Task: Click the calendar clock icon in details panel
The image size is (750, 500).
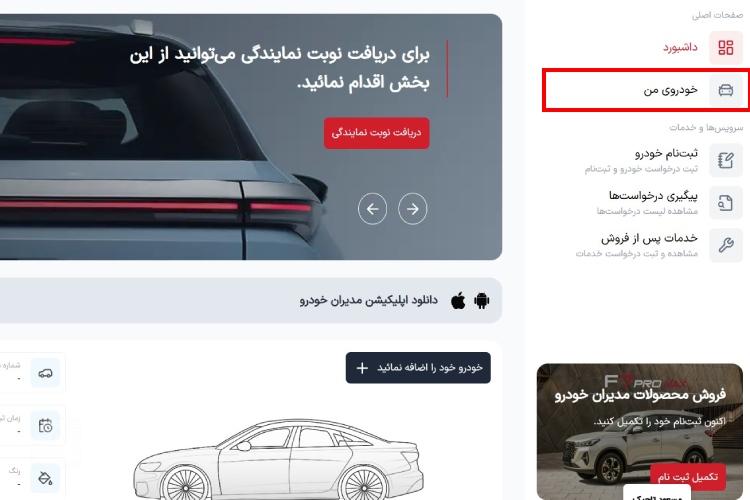Action: (45, 425)
